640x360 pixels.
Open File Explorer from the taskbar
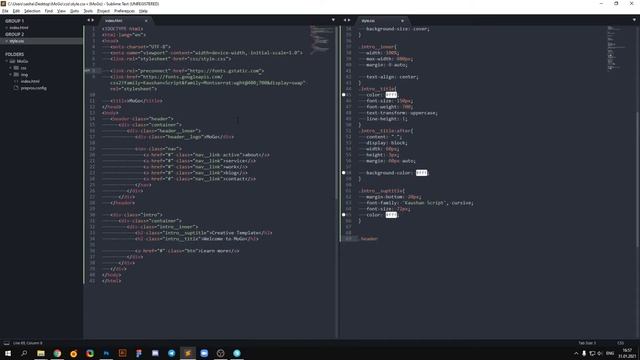41,353
